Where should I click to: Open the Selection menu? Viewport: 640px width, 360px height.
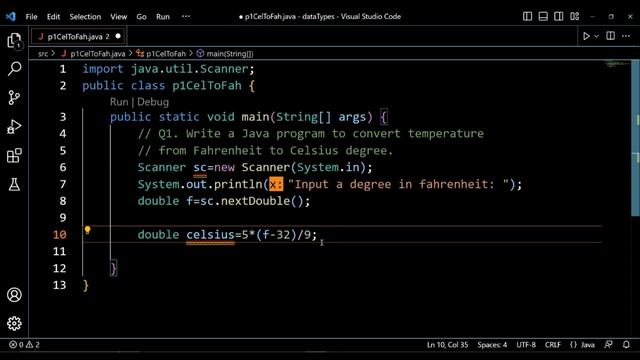pyautogui.click(x=85, y=16)
